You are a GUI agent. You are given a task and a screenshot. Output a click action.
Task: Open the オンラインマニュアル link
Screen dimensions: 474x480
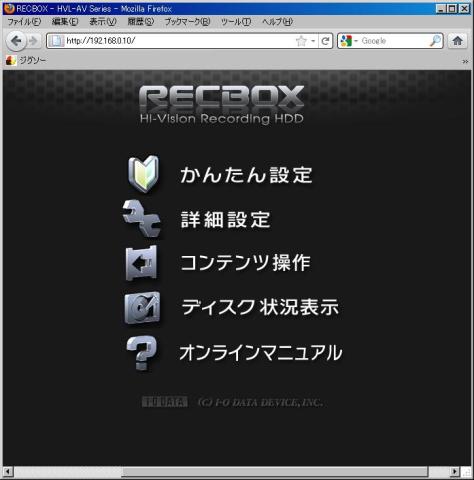(261, 353)
